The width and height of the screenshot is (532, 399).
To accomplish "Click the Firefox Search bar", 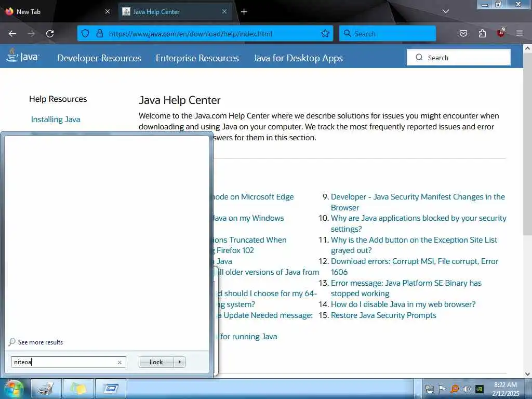I will click(388, 34).
